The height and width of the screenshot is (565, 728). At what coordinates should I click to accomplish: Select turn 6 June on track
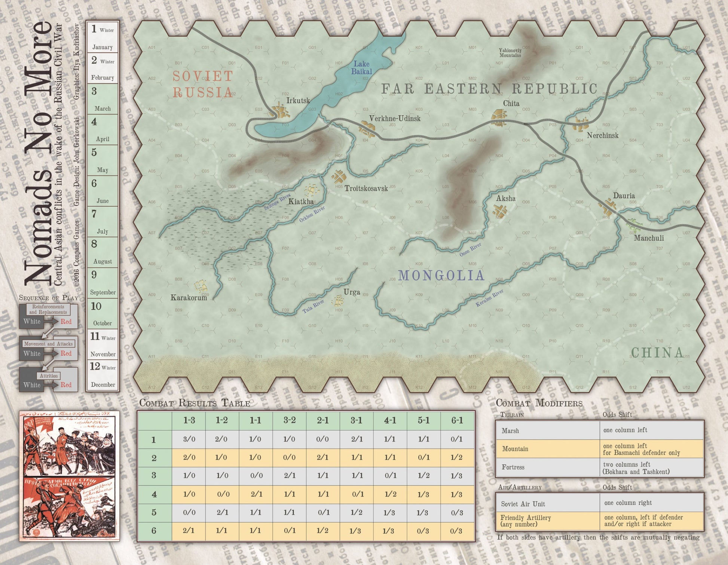[103, 191]
